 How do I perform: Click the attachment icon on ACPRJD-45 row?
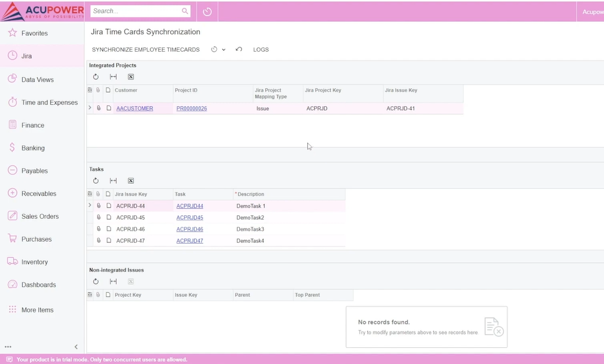pyautogui.click(x=99, y=218)
